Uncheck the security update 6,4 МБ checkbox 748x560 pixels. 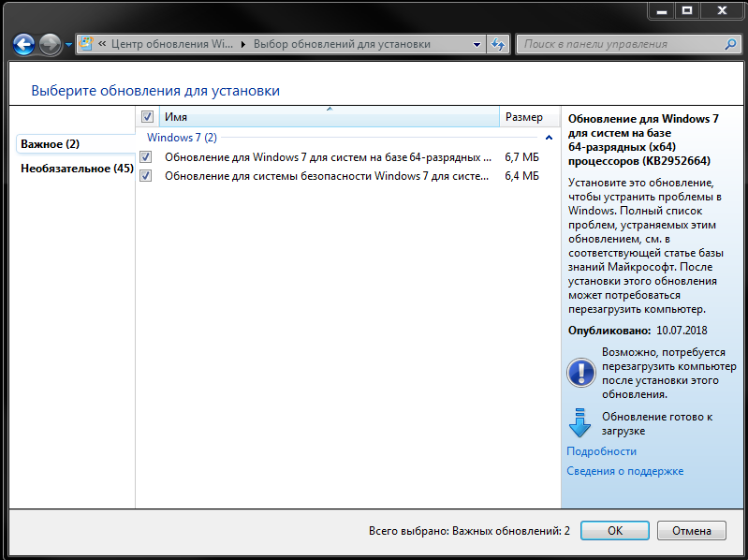pyautogui.click(x=145, y=175)
